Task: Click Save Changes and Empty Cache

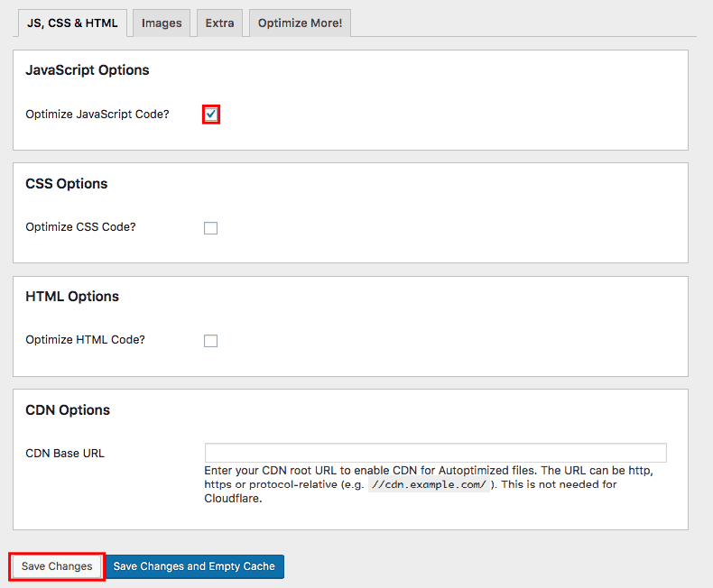Action: coord(194,566)
